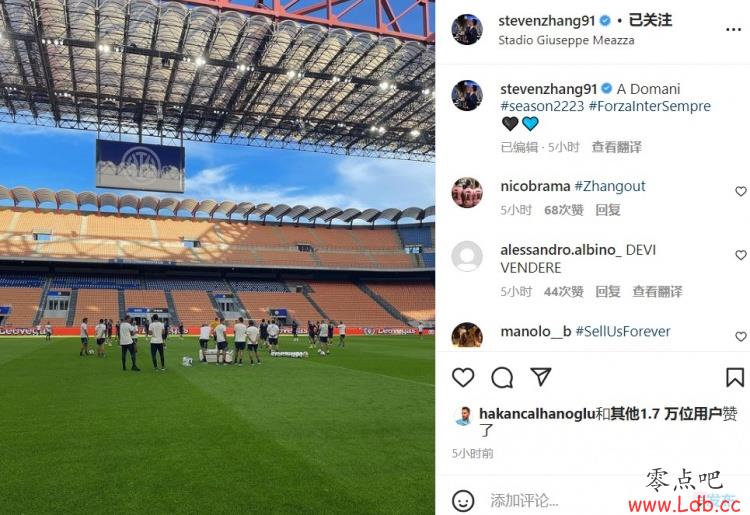The width and height of the screenshot is (750, 515).
Task: Open stevenzhang91 avatar in the post header
Action: pos(467,30)
